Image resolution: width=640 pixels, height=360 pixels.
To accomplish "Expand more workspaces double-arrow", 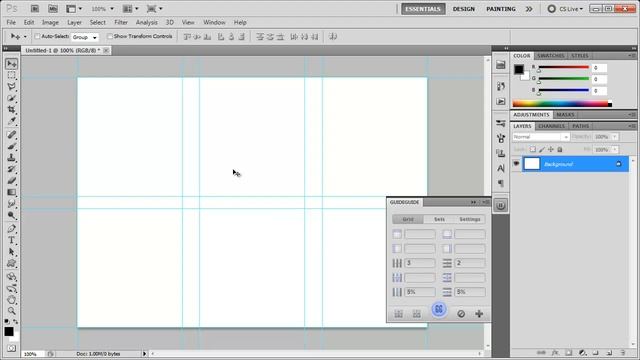I will [x=529, y=9].
